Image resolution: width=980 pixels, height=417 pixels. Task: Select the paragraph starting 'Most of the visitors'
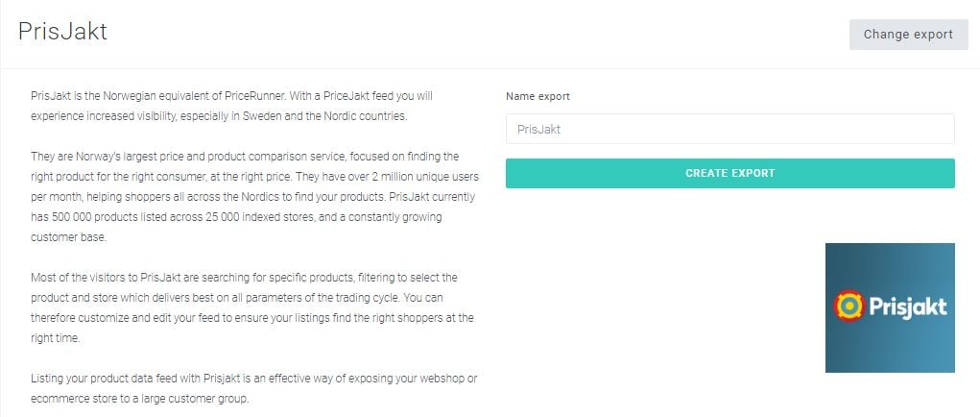click(x=252, y=307)
